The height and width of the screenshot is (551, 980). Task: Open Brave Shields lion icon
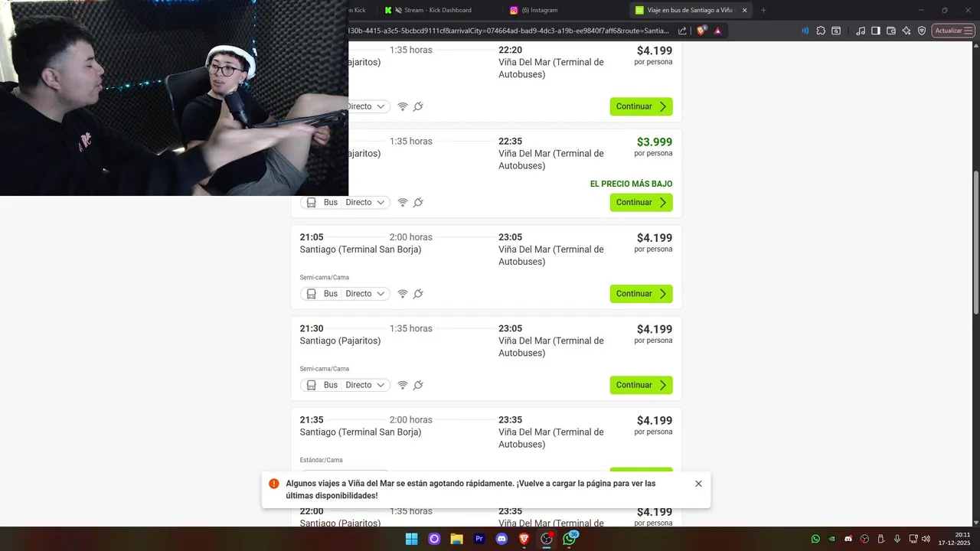[701, 31]
